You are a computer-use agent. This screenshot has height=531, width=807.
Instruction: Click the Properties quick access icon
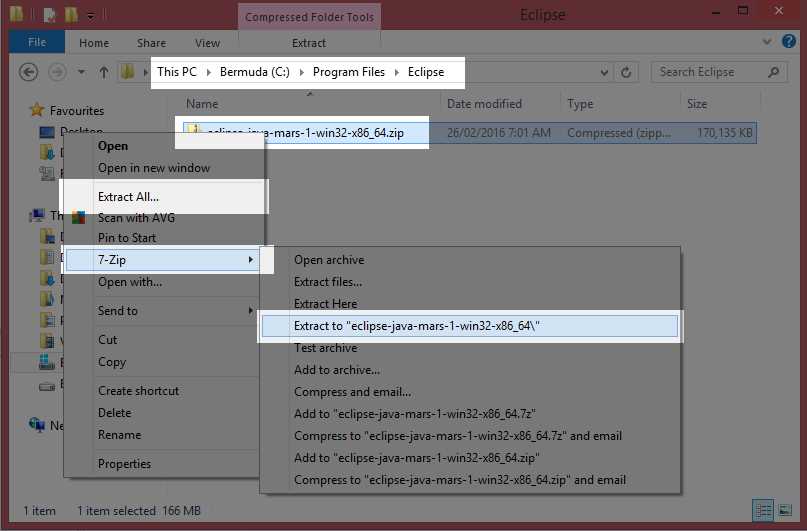coord(49,15)
